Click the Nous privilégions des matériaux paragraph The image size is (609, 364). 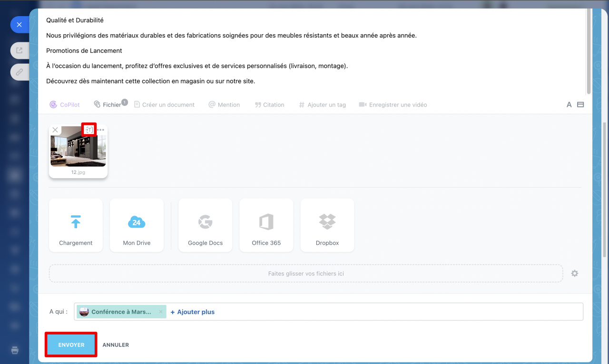pos(231,36)
